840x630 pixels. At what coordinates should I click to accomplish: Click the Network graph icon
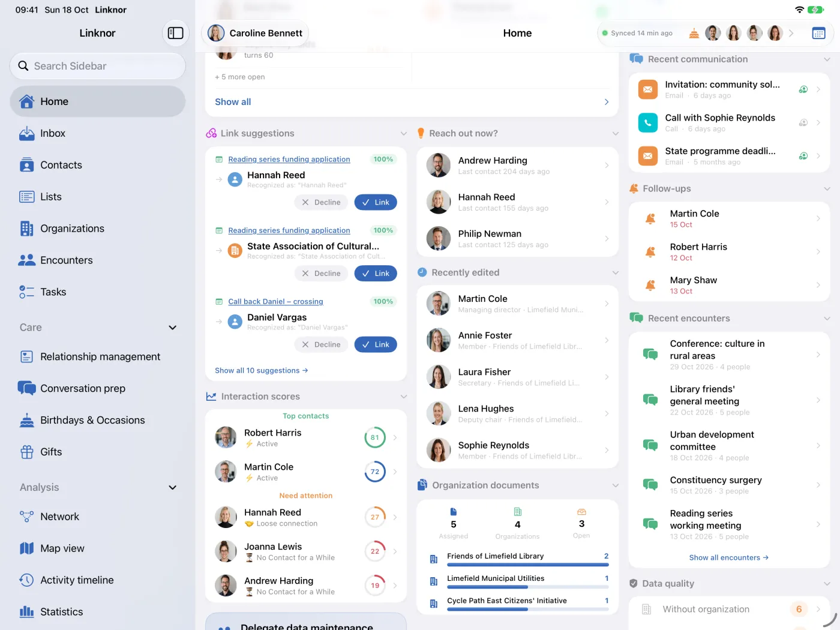pos(27,517)
